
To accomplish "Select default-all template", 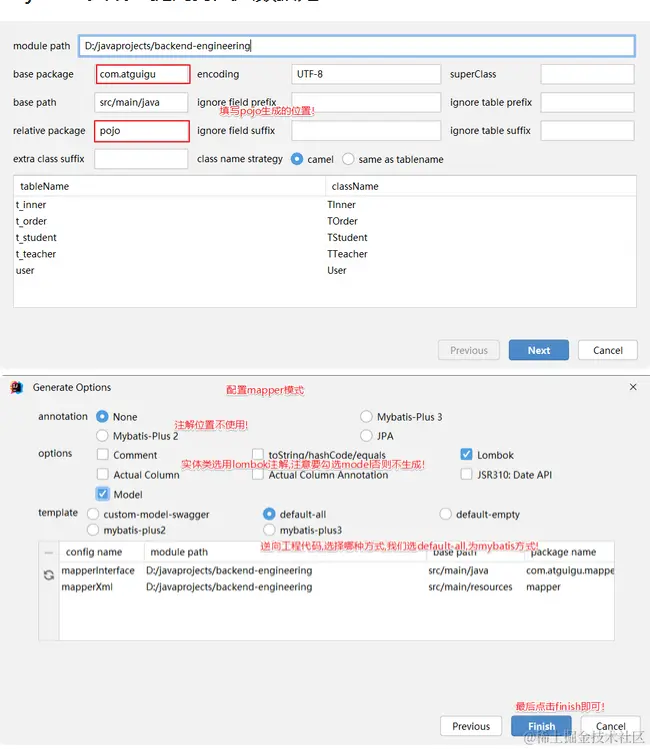I will 269,514.
